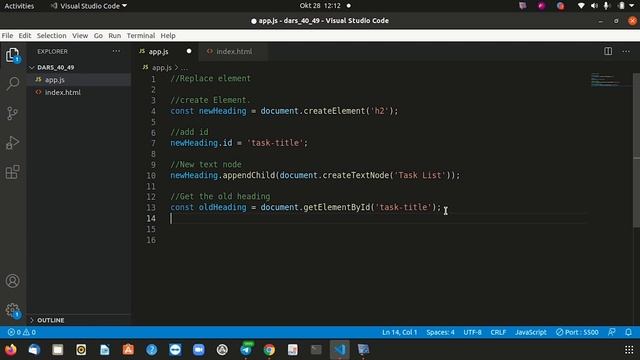This screenshot has height=360, width=640.
Task: Open Telegram from the dock
Action: [x=246, y=350]
